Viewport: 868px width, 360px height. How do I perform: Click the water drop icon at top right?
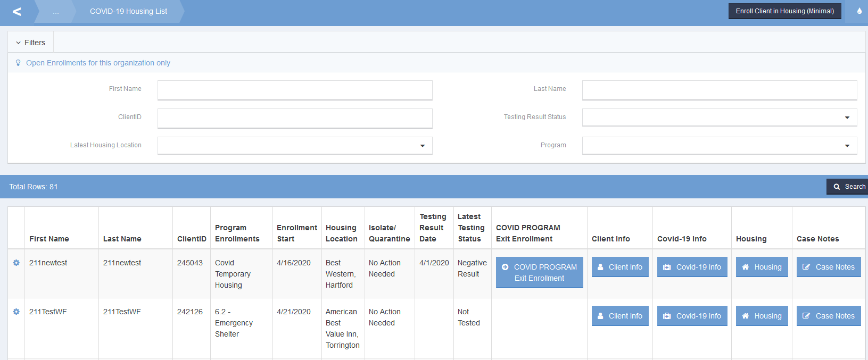859,11
